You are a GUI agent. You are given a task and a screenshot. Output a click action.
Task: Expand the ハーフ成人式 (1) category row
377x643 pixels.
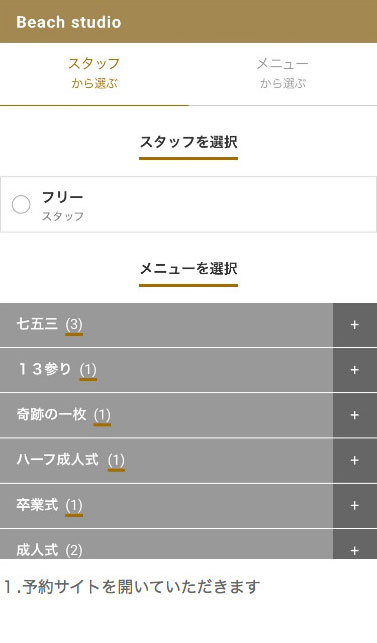click(167, 460)
